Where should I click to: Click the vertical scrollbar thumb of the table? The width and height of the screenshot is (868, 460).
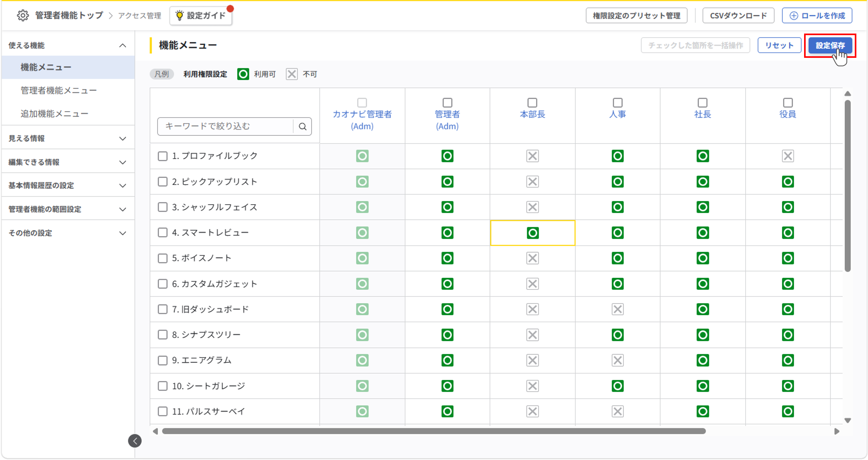coord(848,185)
